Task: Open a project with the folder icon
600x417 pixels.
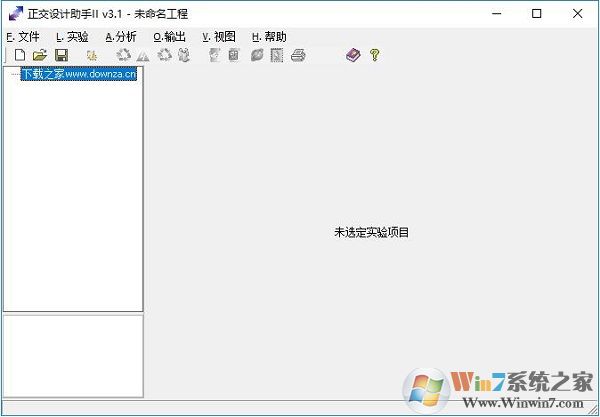Action: click(40, 55)
